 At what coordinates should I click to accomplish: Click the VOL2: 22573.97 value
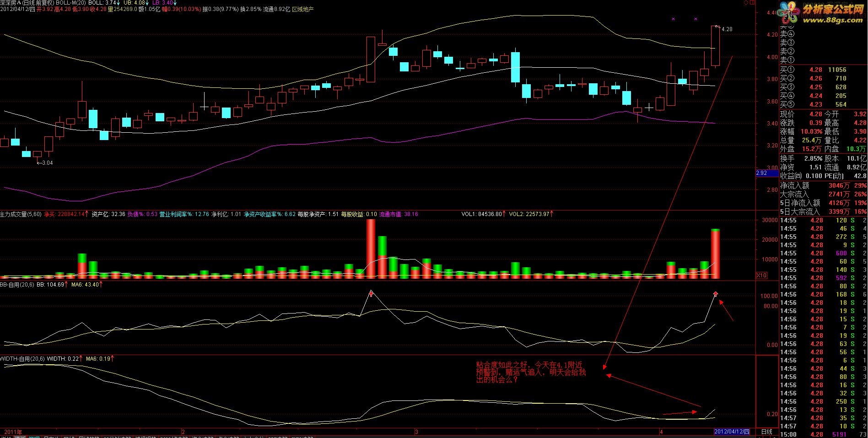pos(531,214)
